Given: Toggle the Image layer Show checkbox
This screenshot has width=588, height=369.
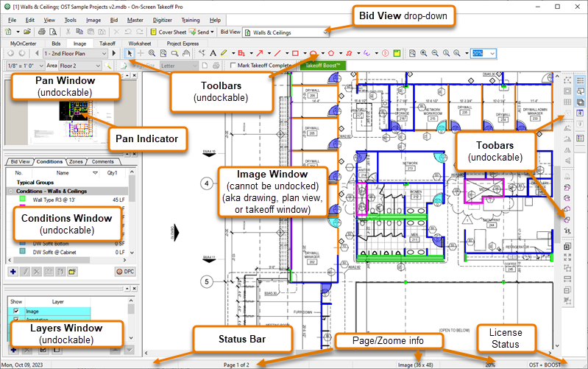Looking at the screenshot, I should [16, 311].
